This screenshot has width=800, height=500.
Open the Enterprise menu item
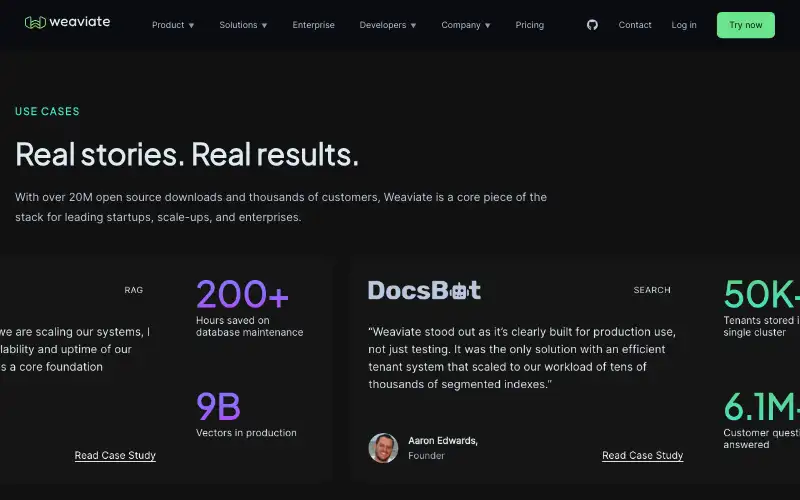coord(313,25)
